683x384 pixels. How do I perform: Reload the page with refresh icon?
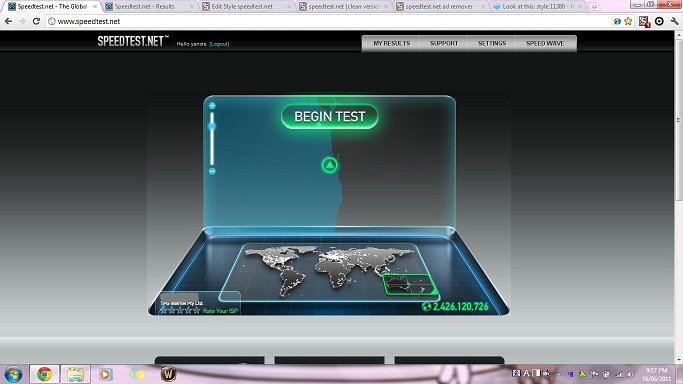coord(37,21)
